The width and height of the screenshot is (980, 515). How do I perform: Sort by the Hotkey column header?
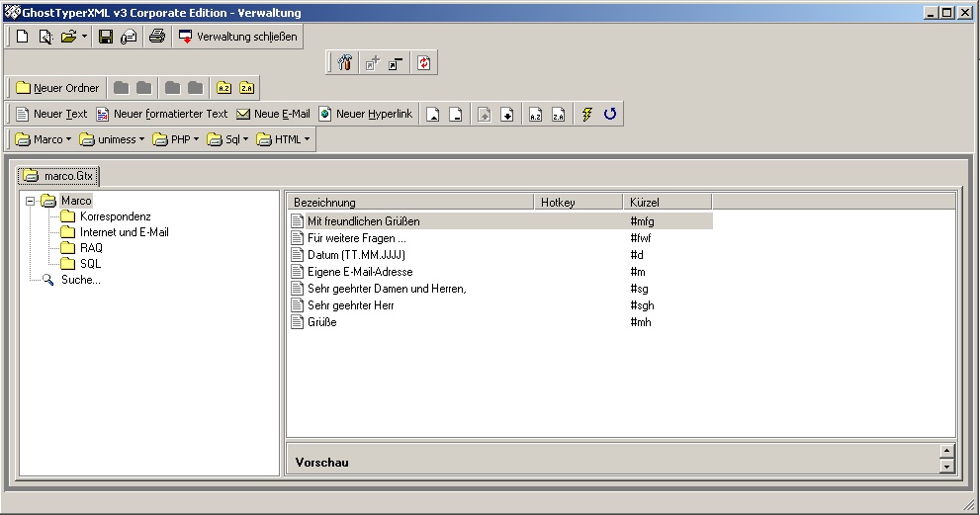tap(579, 202)
